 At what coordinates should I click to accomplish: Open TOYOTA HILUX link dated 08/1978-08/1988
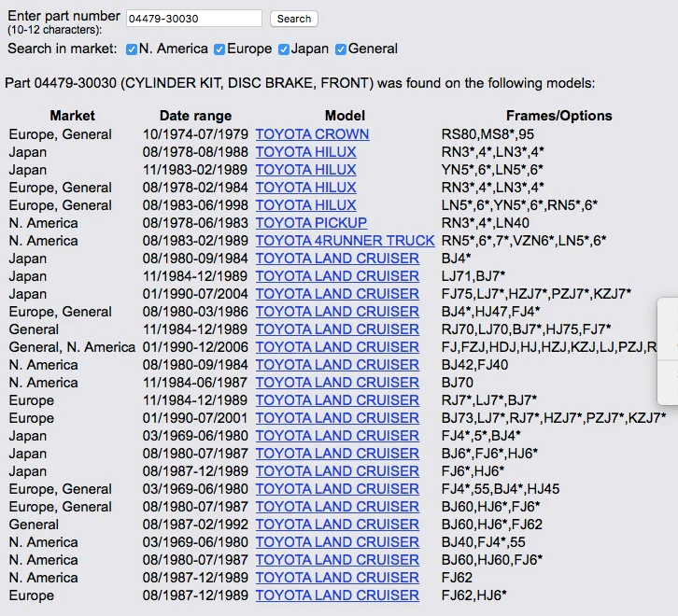point(305,152)
